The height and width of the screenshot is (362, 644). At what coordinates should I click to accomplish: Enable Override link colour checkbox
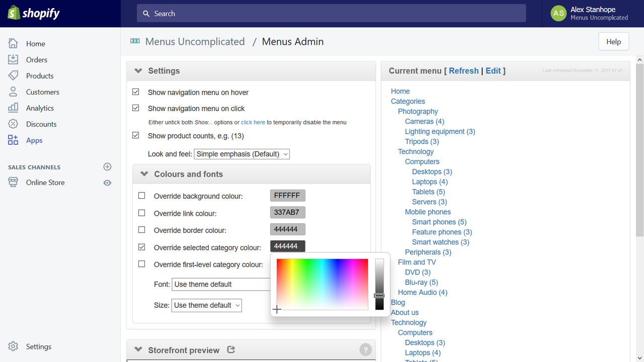pos(142,213)
